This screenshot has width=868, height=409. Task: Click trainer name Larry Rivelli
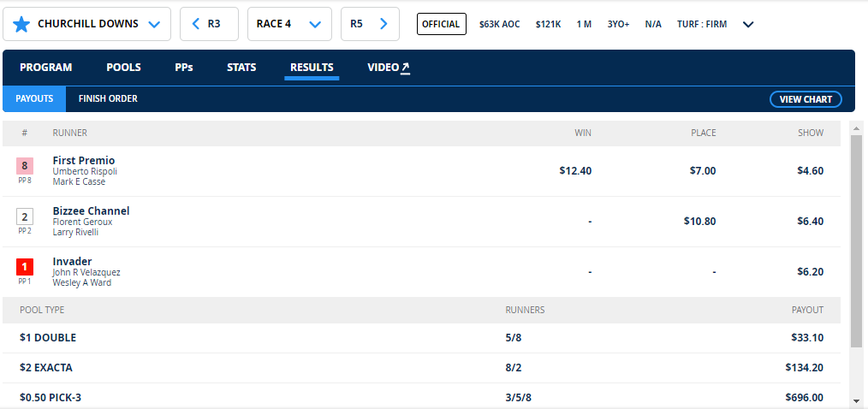75,232
